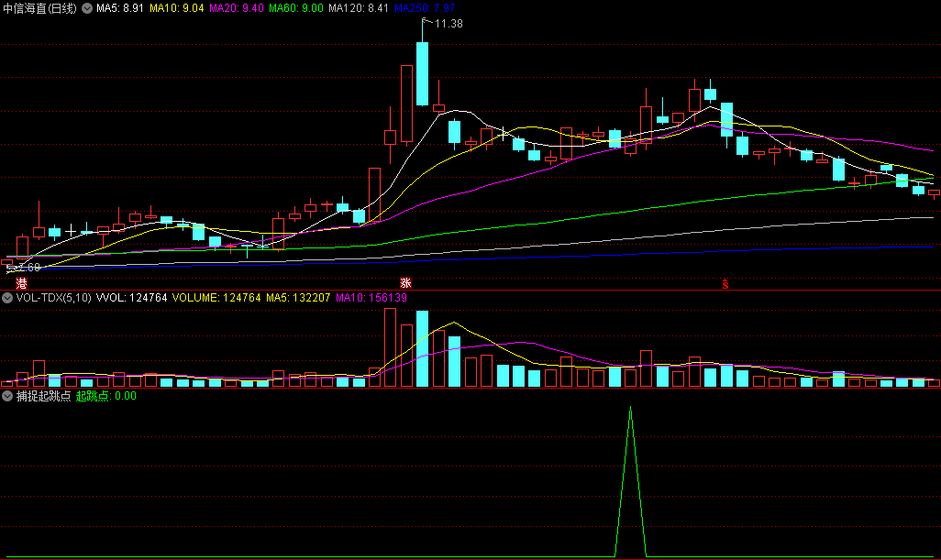Click the VVOL: 124764 value
This screenshot has height=560, width=941.
pos(131,297)
